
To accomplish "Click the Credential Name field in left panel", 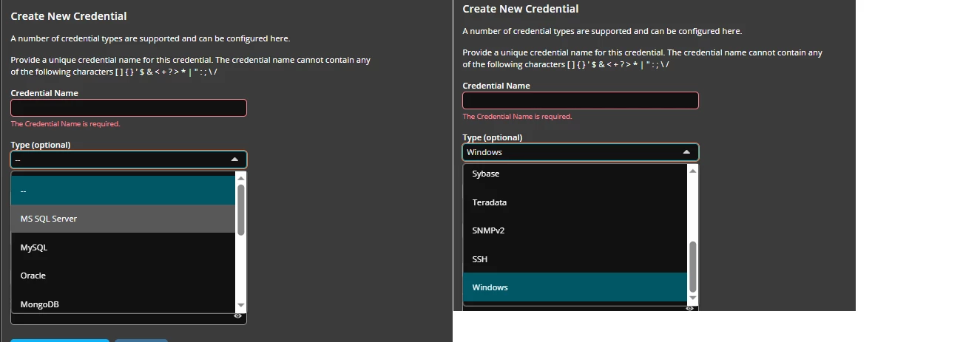I will pyautogui.click(x=129, y=108).
